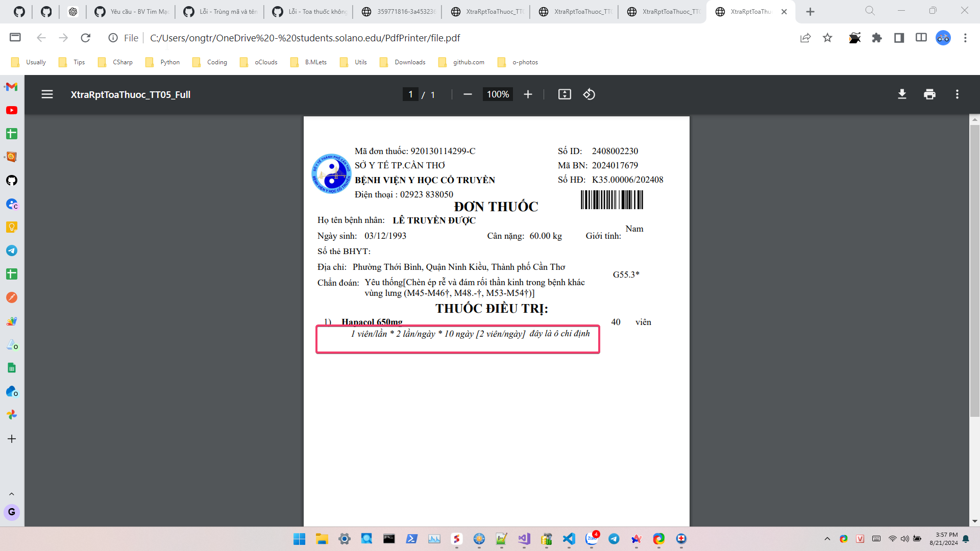
Task: Open the Telegram sidebar panel icon
Action: pos(11,251)
